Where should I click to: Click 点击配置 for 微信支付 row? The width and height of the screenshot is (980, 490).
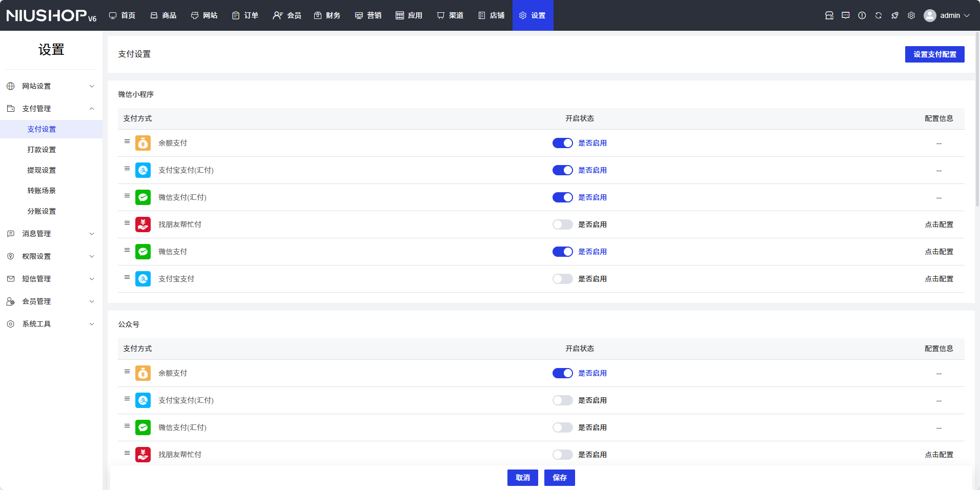pyautogui.click(x=938, y=252)
